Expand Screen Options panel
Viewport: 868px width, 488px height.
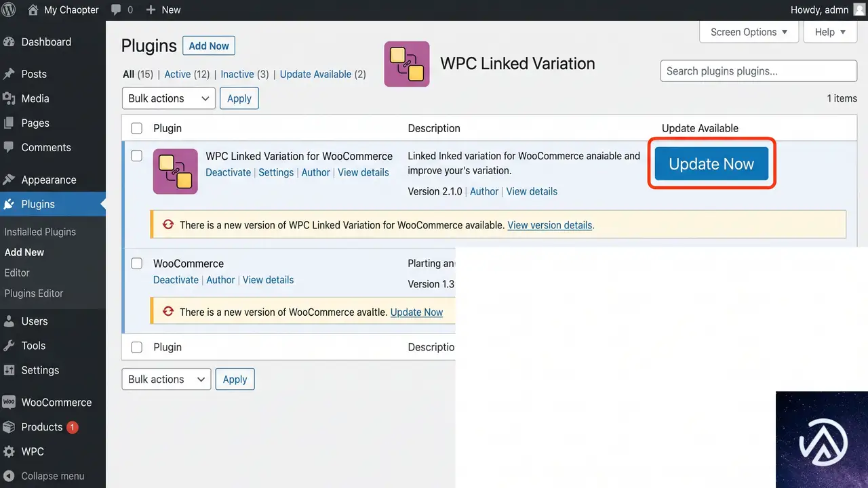pyautogui.click(x=749, y=32)
